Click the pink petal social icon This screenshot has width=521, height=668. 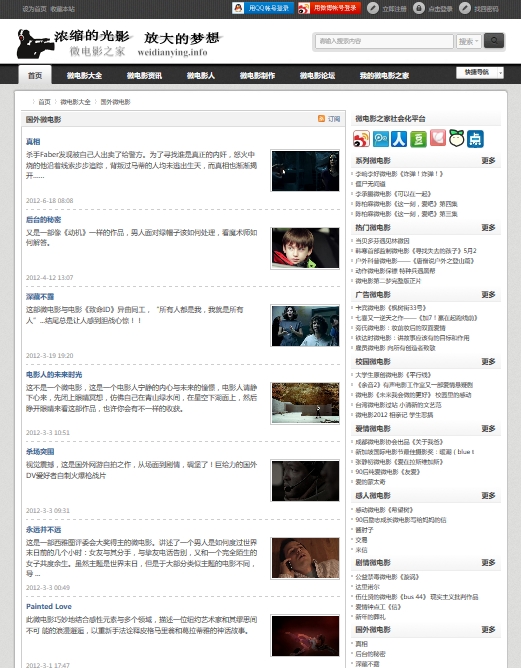click(x=438, y=138)
